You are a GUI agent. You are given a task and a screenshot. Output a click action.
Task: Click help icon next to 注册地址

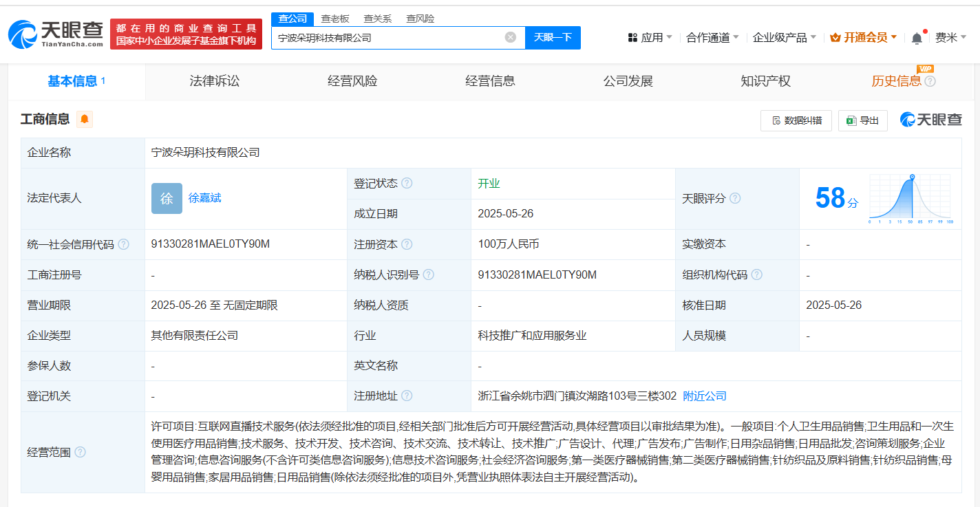(407, 396)
